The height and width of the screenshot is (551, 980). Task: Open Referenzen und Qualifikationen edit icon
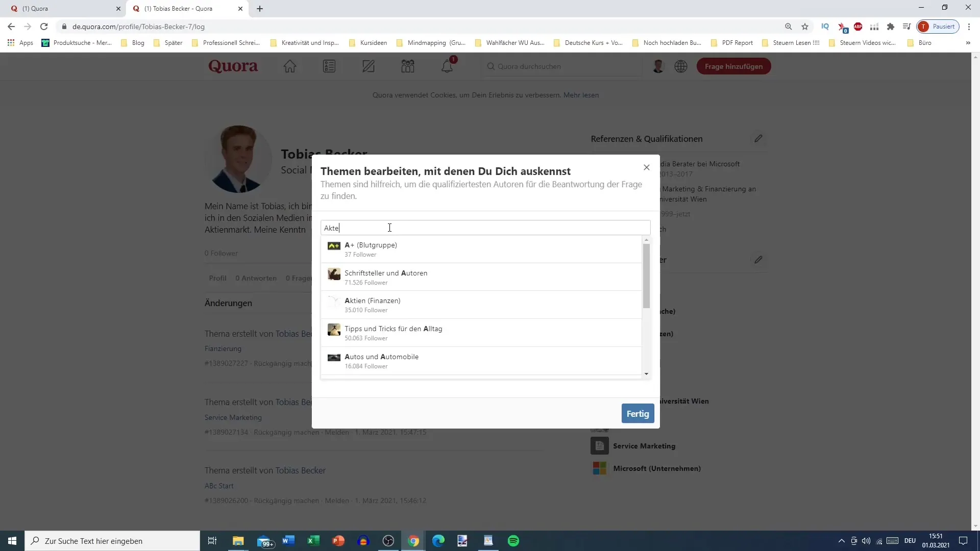click(758, 139)
